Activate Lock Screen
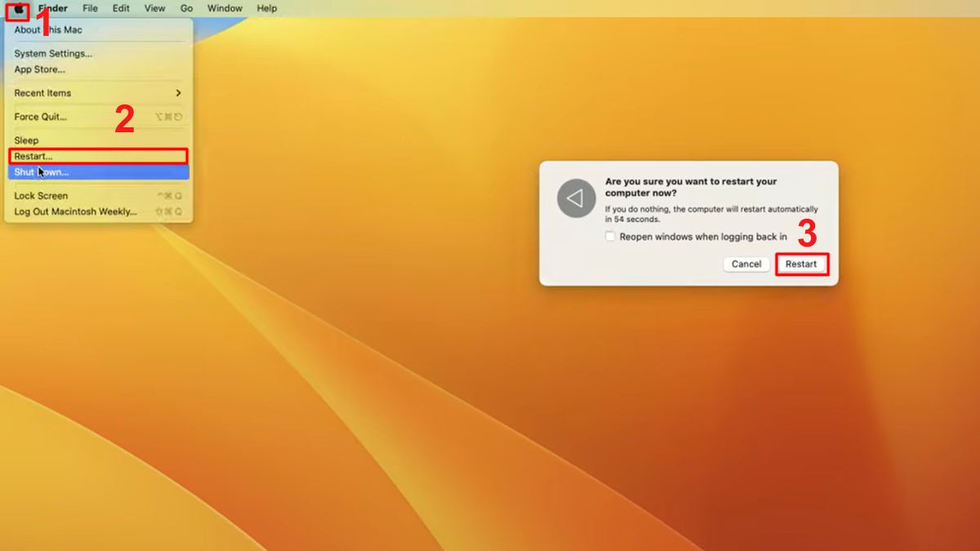 pos(40,195)
